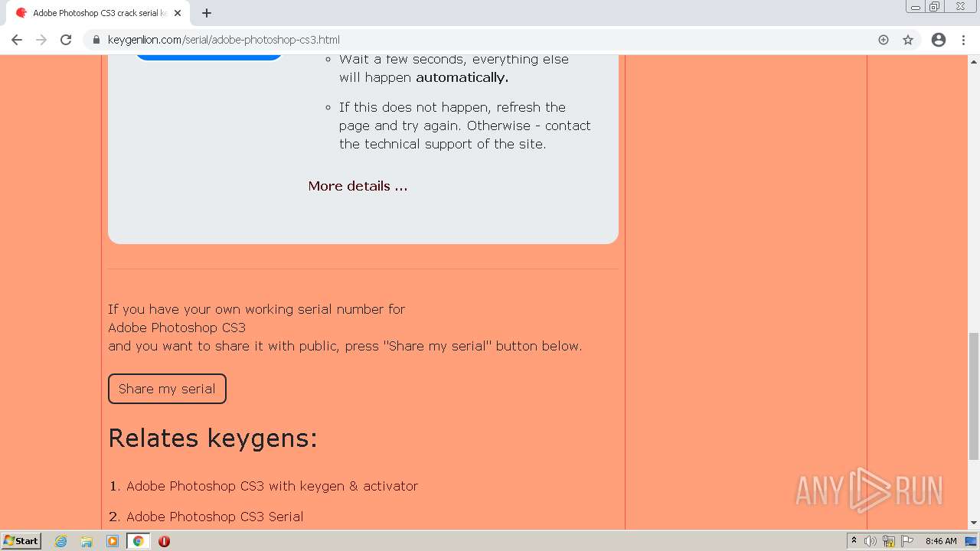Click the scrollbar down arrow
Image resolution: width=980 pixels, height=551 pixels.
tap(974, 523)
